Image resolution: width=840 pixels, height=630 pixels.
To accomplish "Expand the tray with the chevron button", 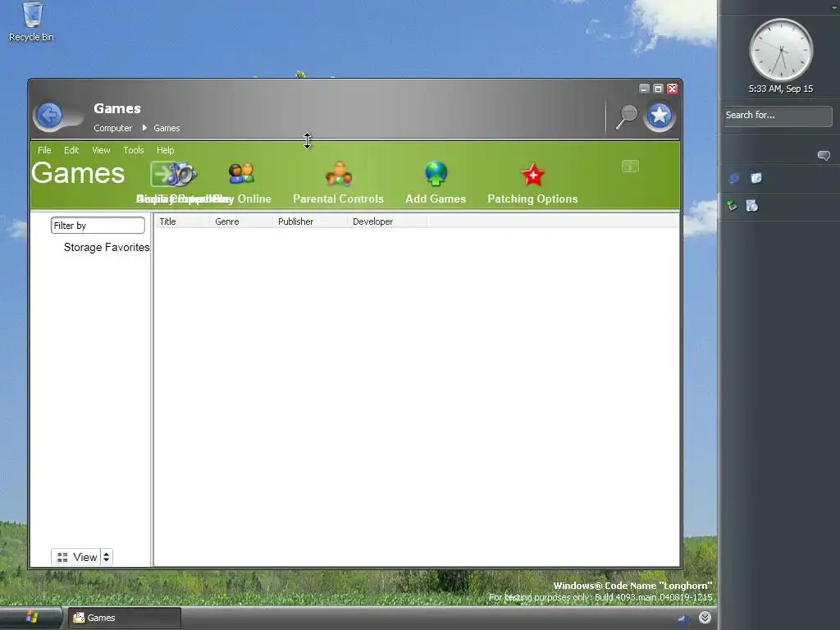I will pos(705,618).
